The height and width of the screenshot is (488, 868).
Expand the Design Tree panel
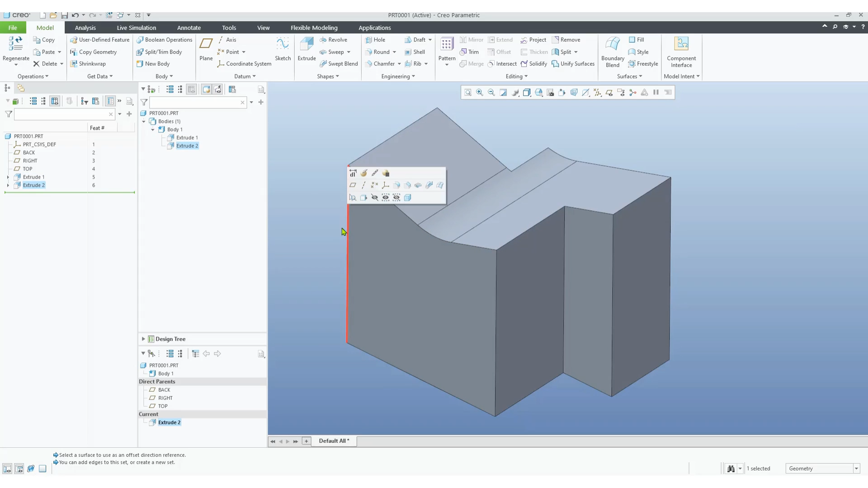143,339
